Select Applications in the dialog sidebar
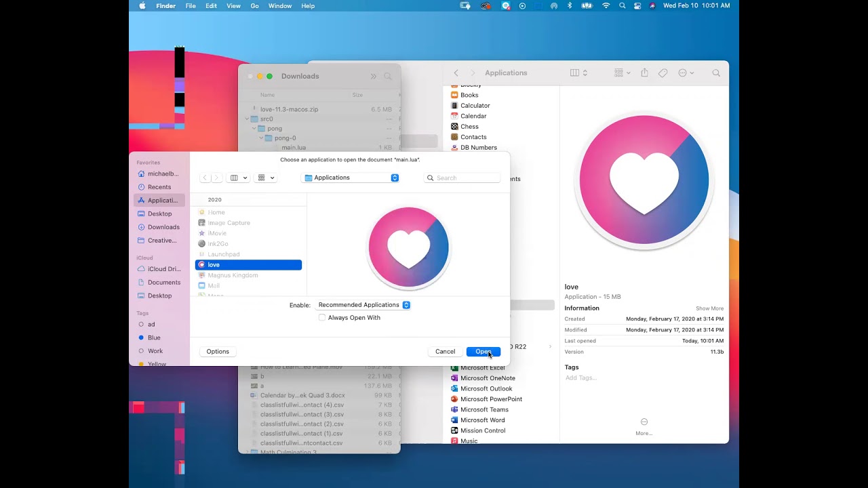 (x=159, y=200)
